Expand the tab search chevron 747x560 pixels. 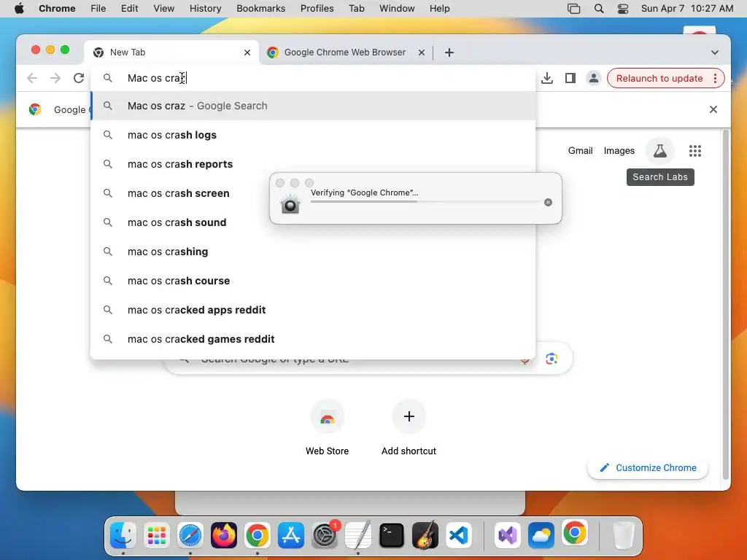(x=715, y=52)
